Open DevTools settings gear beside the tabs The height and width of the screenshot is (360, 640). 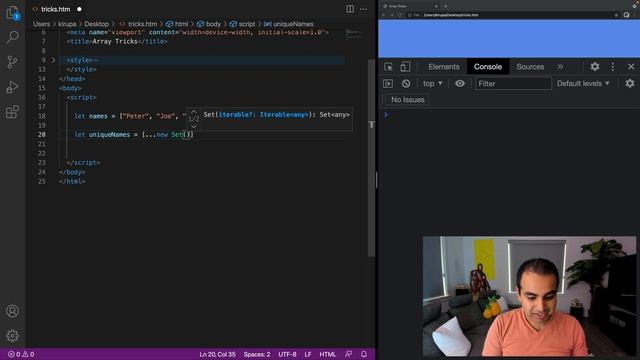tap(595, 67)
